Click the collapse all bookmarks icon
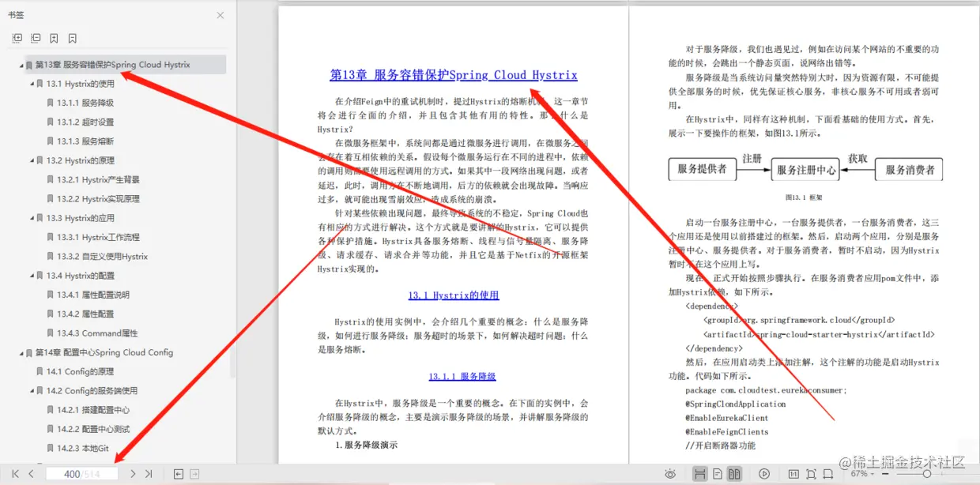 (x=36, y=38)
